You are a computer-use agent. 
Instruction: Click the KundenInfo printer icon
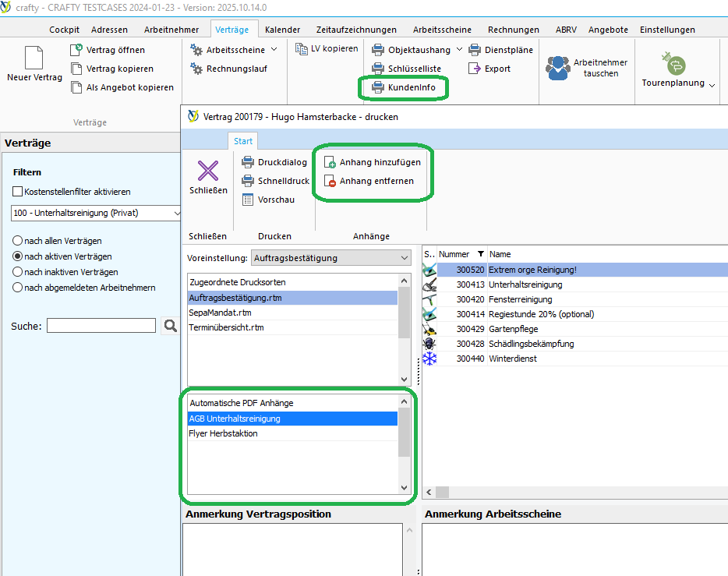click(378, 88)
